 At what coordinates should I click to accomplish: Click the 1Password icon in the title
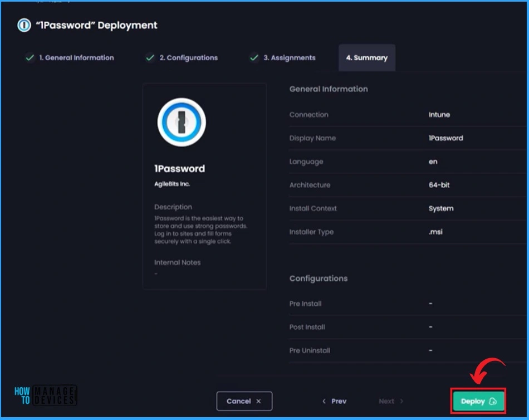24,25
